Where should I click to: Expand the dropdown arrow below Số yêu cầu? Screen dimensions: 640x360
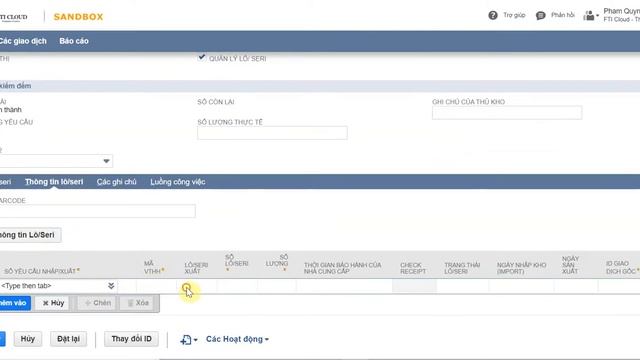pyautogui.click(x=106, y=161)
